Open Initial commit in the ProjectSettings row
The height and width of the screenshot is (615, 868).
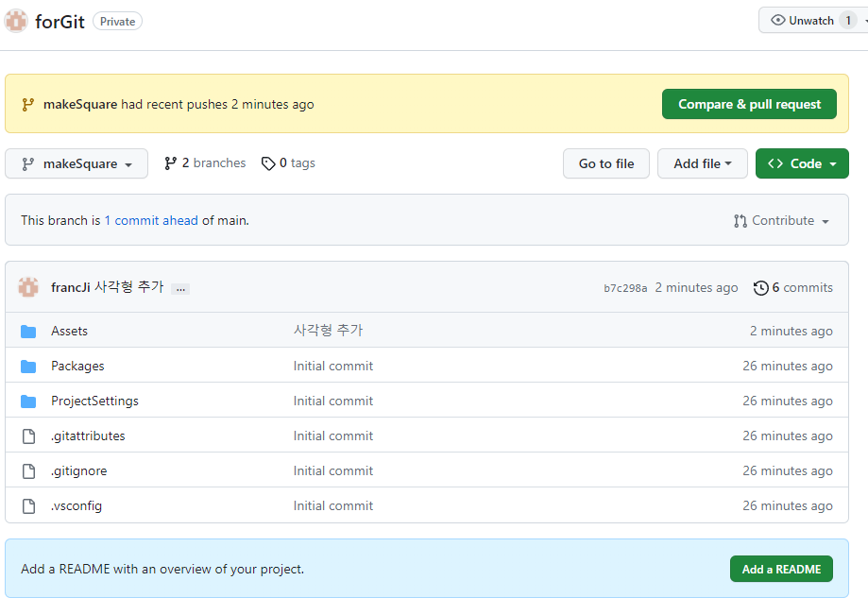tap(333, 401)
